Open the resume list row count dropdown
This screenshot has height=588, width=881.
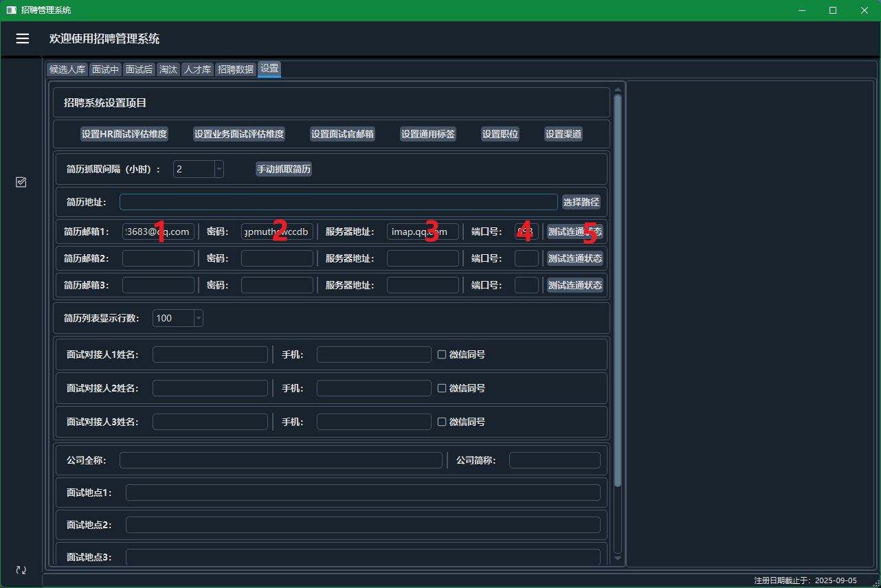tap(198, 318)
